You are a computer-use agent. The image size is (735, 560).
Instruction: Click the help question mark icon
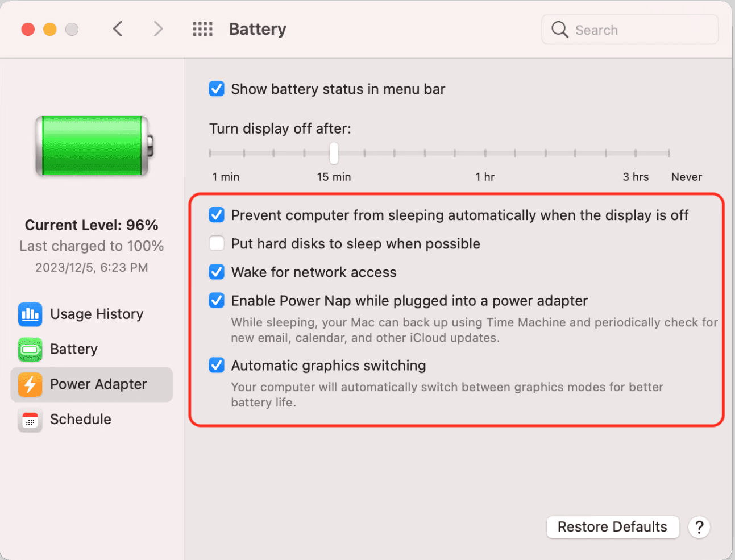click(699, 528)
